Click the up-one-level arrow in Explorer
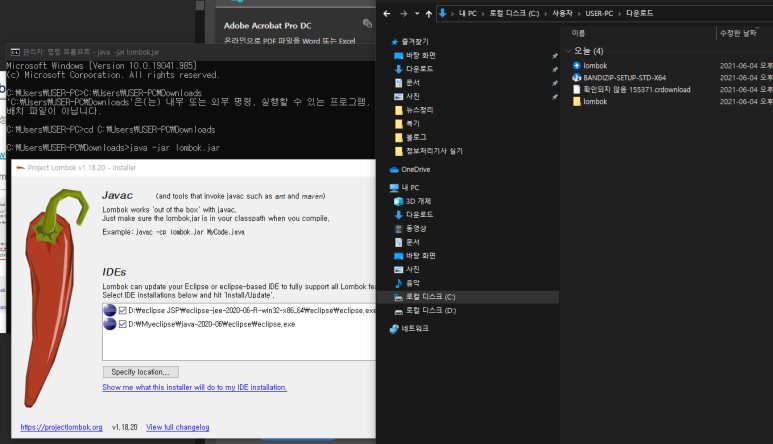The image size is (773, 444). coord(429,14)
